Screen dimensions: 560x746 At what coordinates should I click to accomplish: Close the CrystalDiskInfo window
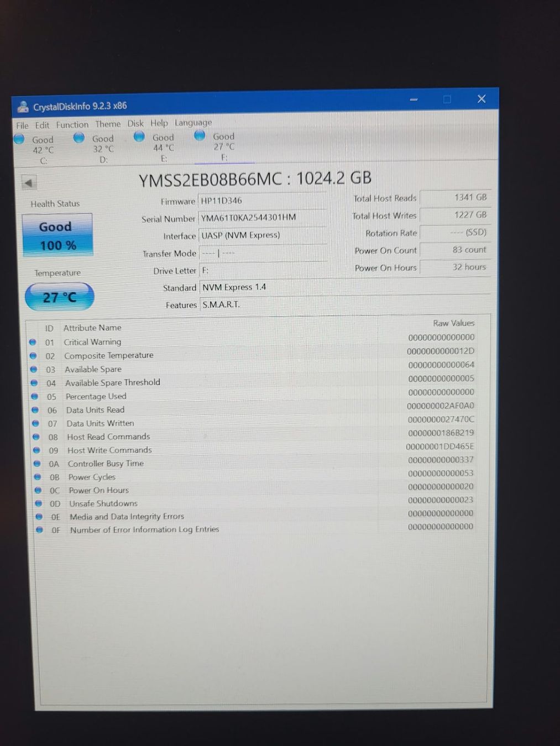[482, 98]
